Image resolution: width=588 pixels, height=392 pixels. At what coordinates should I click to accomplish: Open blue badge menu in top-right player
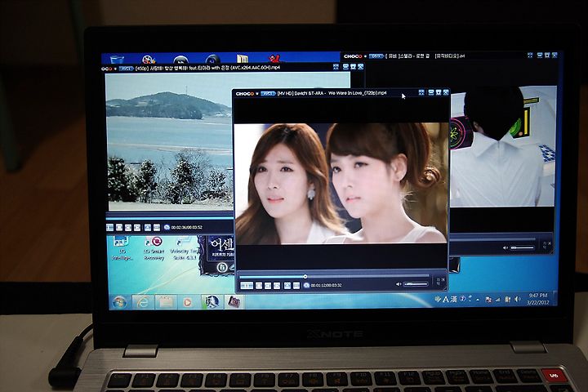[376, 56]
